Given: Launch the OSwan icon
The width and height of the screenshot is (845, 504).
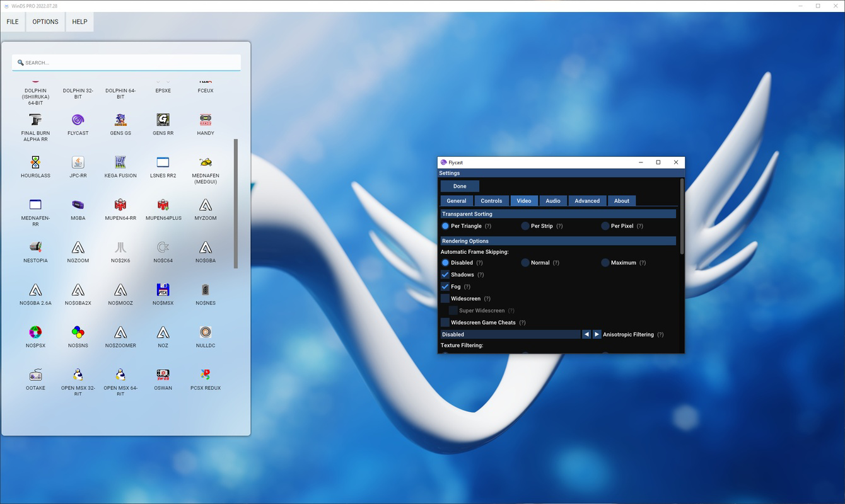Looking at the screenshot, I should click(163, 374).
